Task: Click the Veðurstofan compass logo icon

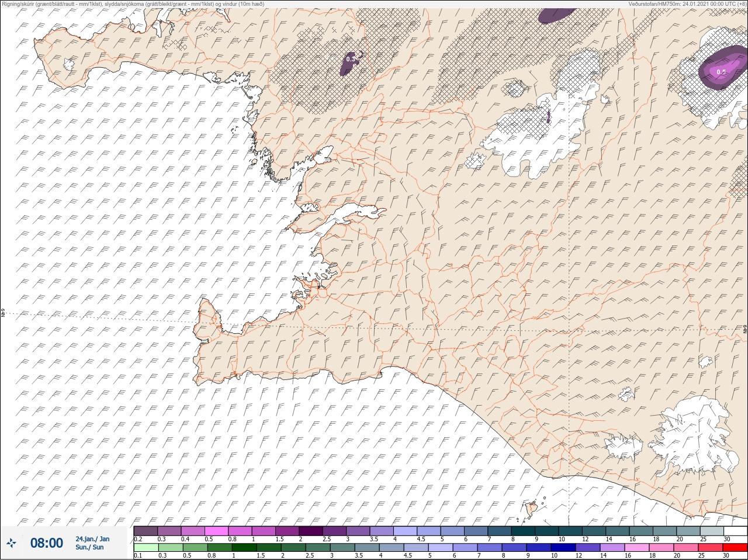Action: point(12,543)
